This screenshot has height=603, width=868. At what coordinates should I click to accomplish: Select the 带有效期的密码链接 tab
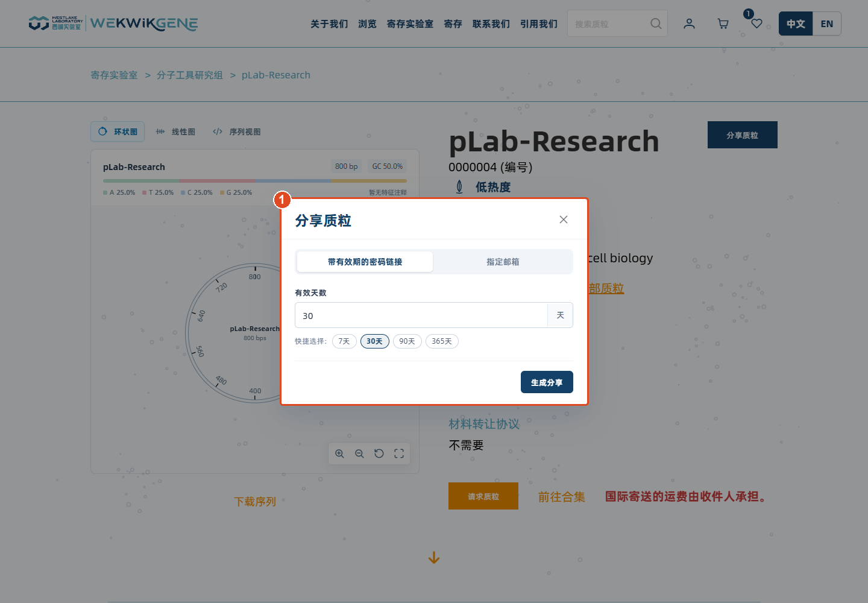(x=365, y=262)
